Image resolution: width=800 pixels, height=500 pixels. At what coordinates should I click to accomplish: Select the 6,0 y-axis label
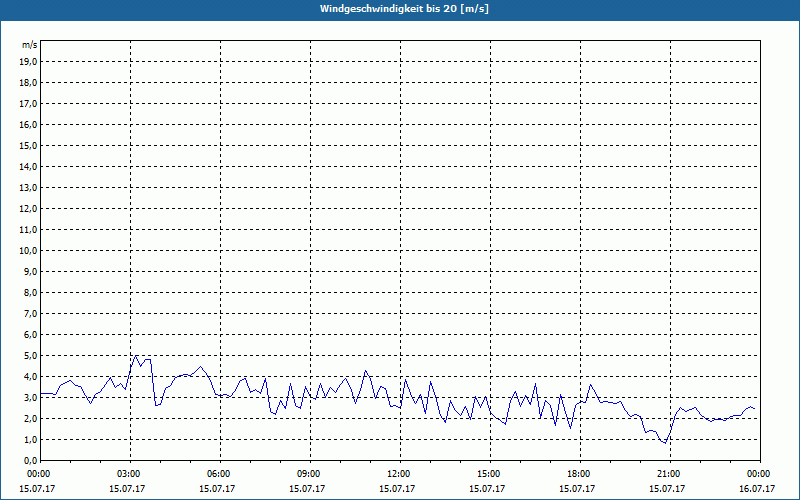pos(30,335)
